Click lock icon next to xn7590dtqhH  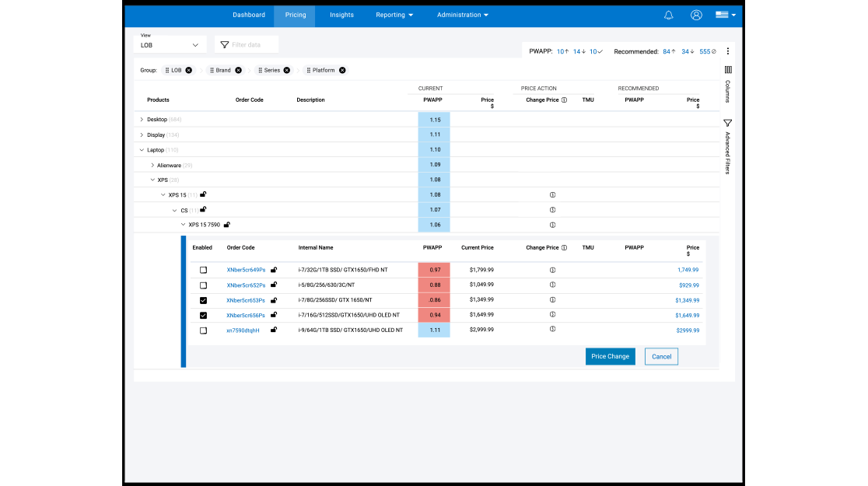[x=274, y=330]
